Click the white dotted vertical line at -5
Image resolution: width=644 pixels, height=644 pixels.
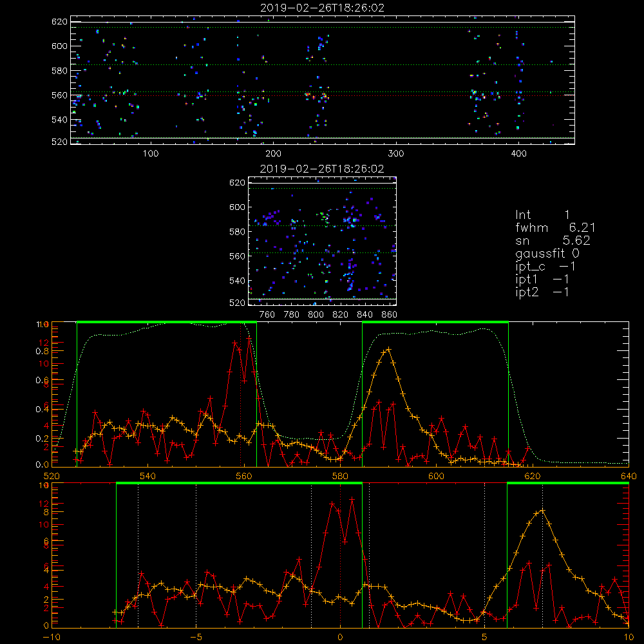tap(196, 556)
